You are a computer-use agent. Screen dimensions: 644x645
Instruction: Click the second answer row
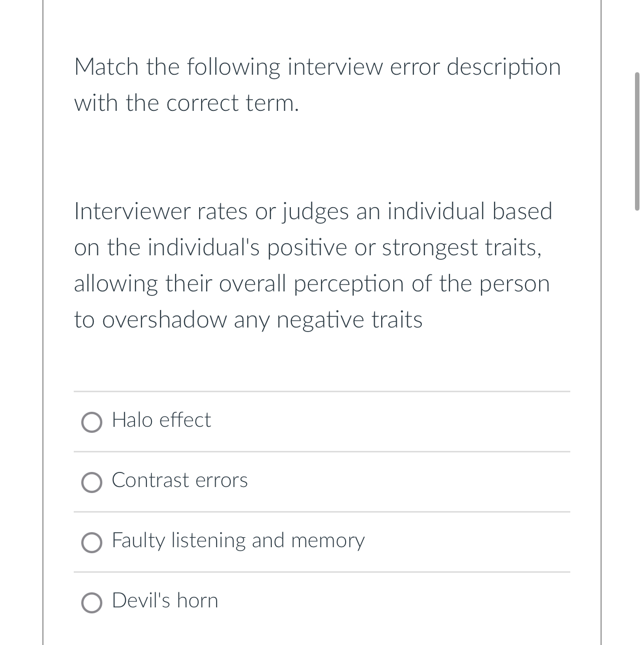(321, 480)
